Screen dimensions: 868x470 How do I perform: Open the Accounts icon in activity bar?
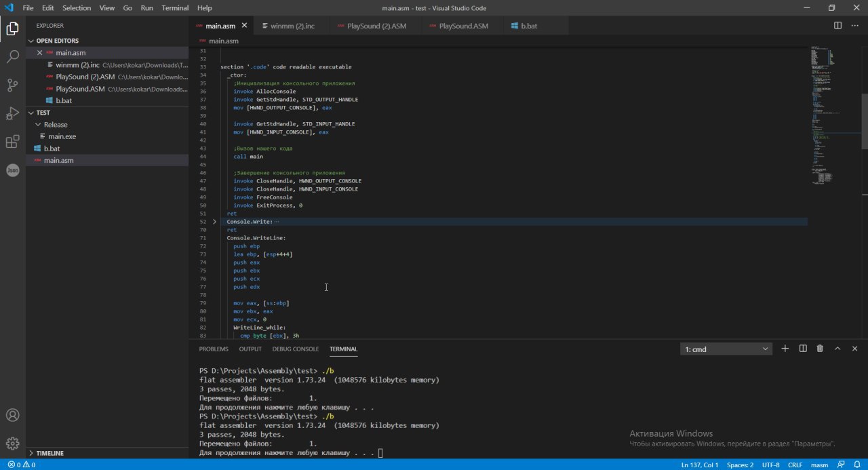12,415
